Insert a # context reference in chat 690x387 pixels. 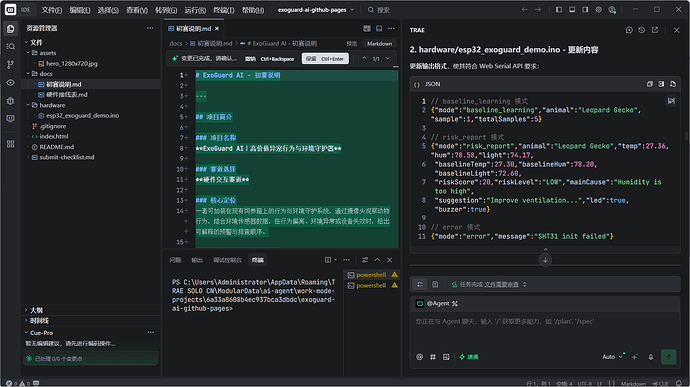[433, 357]
